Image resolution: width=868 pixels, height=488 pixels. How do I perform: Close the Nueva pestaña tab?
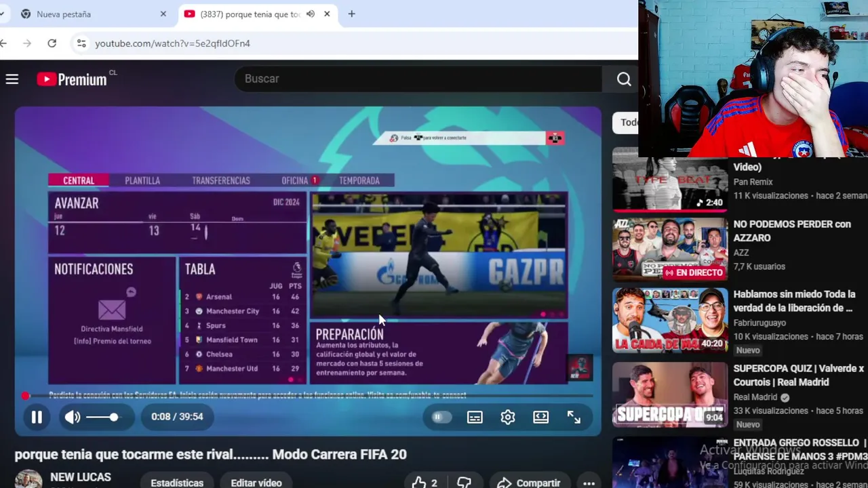163,14
